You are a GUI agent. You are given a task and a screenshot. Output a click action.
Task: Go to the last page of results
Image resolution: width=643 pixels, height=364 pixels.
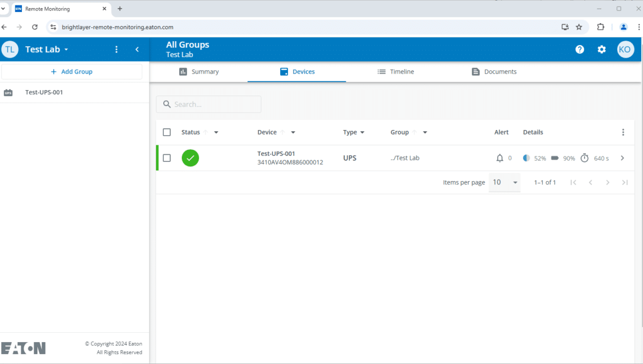tap(625, 183)
